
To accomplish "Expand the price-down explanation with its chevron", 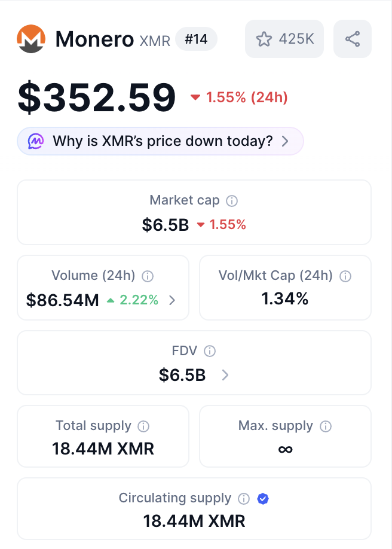I will pyautogui.click(x=286, y=141).
